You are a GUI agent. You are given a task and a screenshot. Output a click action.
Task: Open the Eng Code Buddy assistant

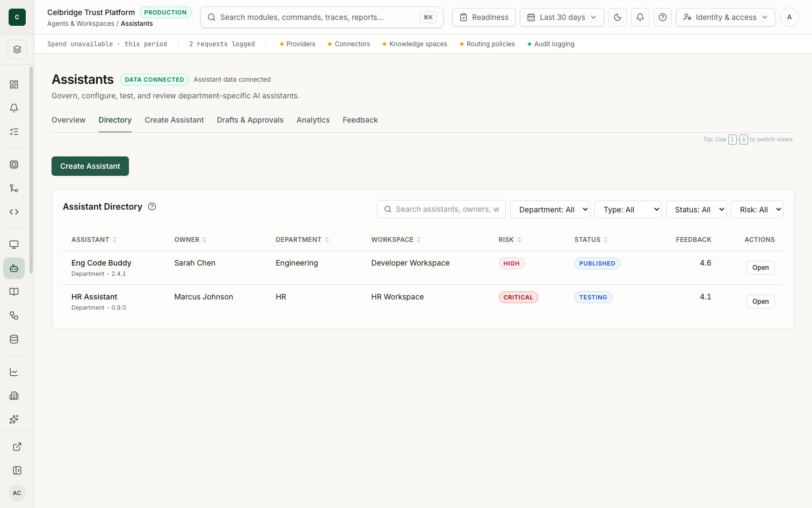[760, 268]
